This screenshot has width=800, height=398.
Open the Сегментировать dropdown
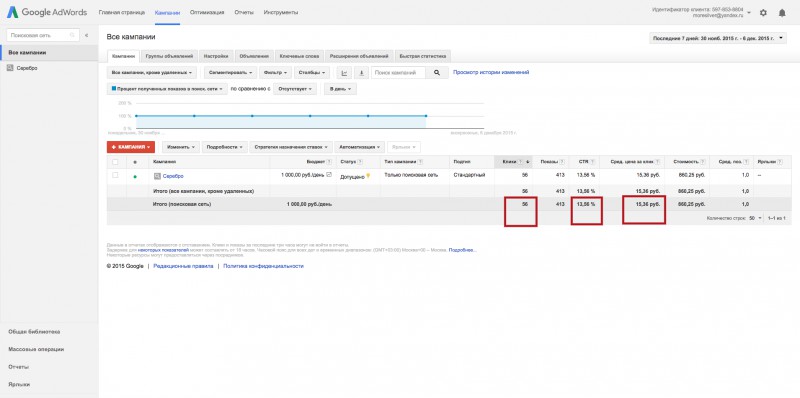230,73
